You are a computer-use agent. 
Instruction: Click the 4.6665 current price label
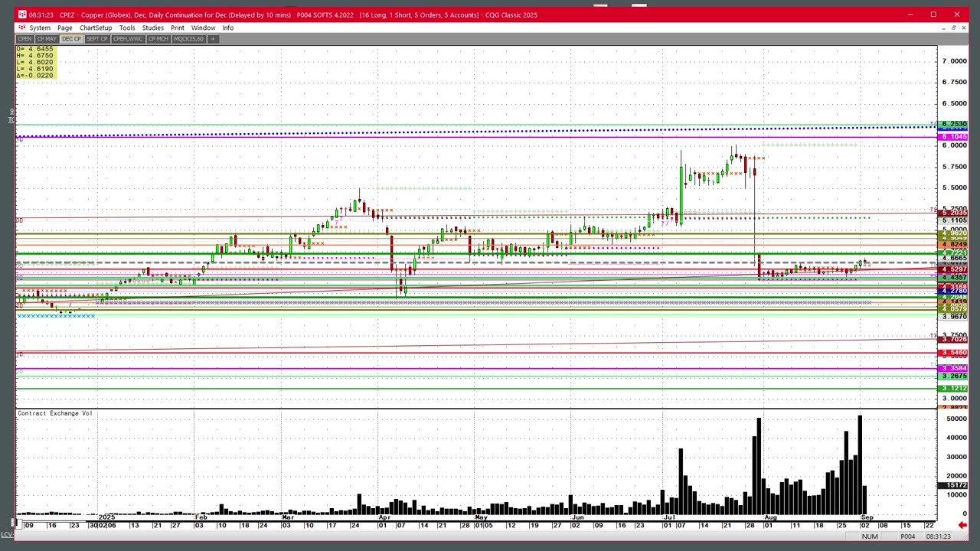(x=954, y=259)
